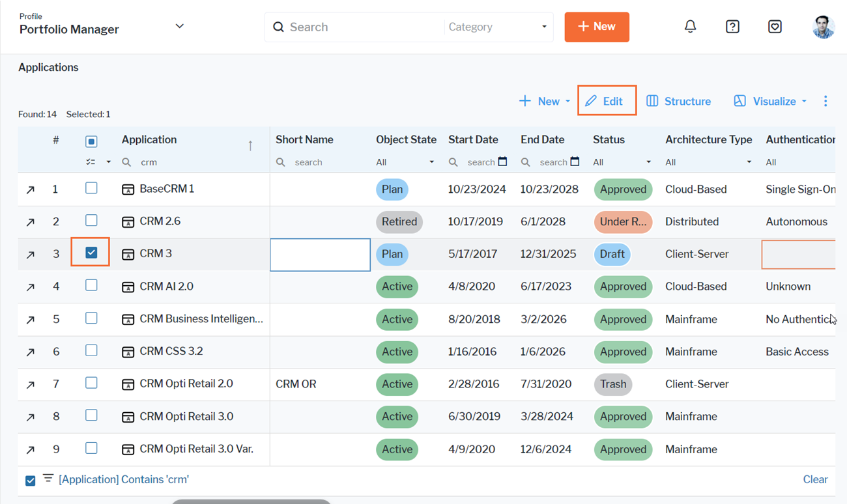Open the BaseCRM 1 row arrow icon

31,189
